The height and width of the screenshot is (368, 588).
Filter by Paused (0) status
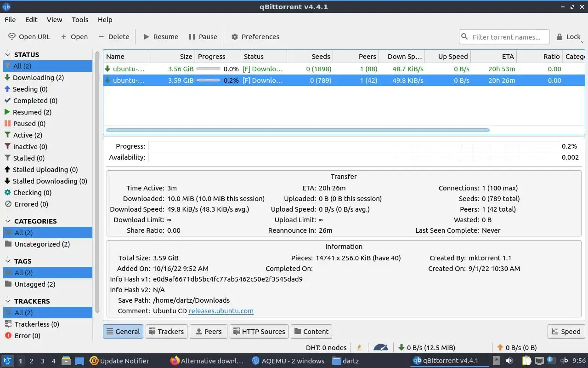pyautogui.click(x=48, y=124)
